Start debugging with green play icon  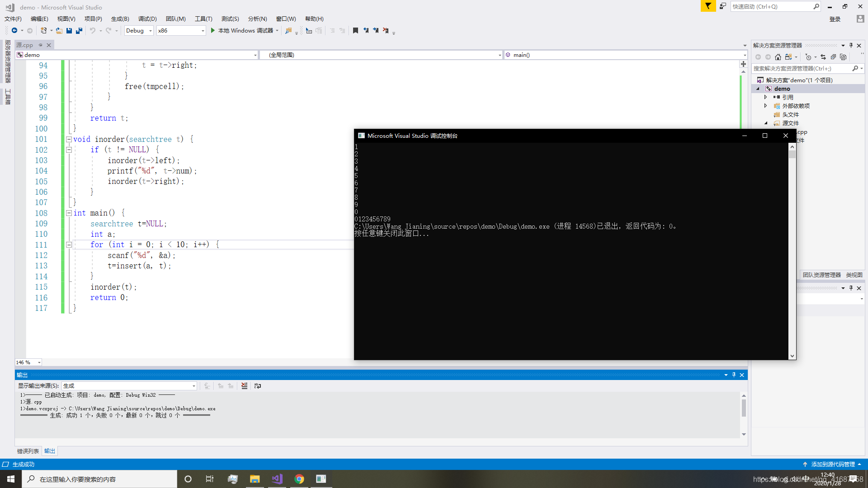(212, 30)
